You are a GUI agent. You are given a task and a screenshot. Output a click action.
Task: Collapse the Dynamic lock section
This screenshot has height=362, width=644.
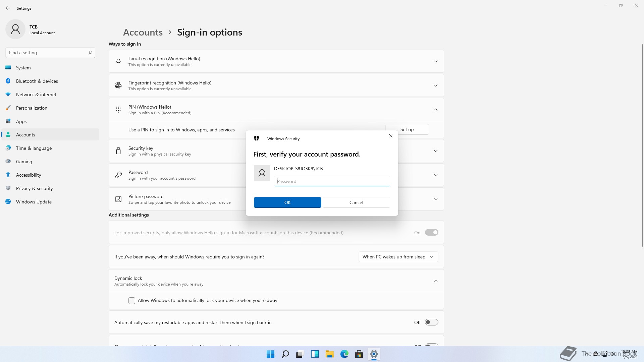(435, 281)
